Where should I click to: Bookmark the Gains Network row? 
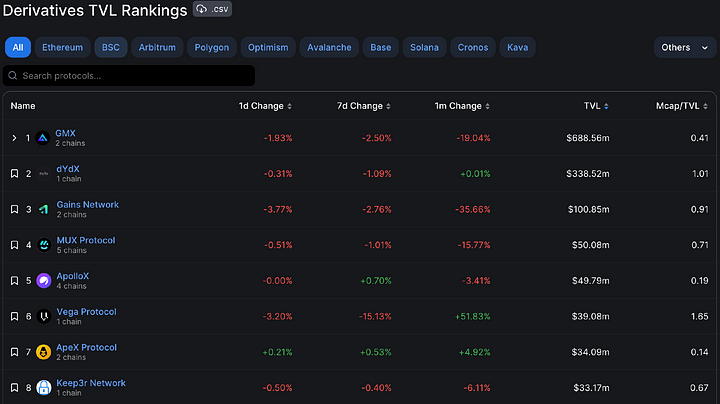click(x=14, y=210)
